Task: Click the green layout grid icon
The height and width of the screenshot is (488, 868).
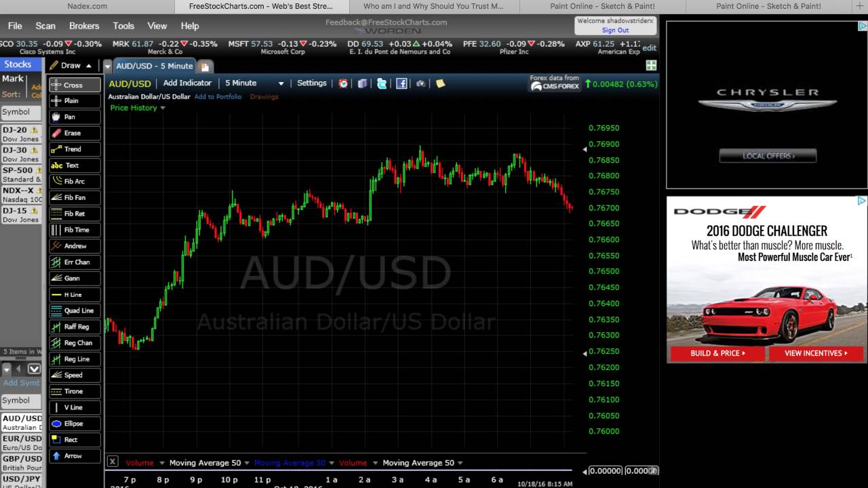Action: point(651,66)
